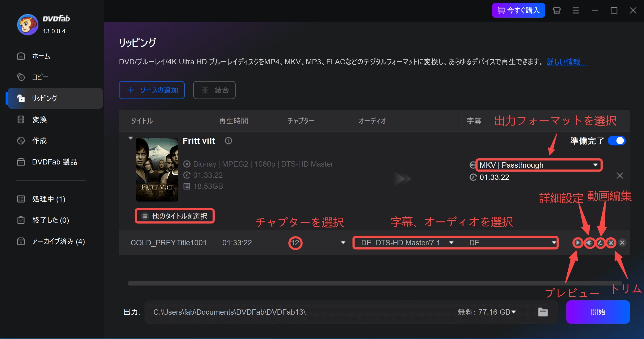The image size is (644, 339).
Task: Click the info icon next to Fritt vilt
Action: click(228, 141)
